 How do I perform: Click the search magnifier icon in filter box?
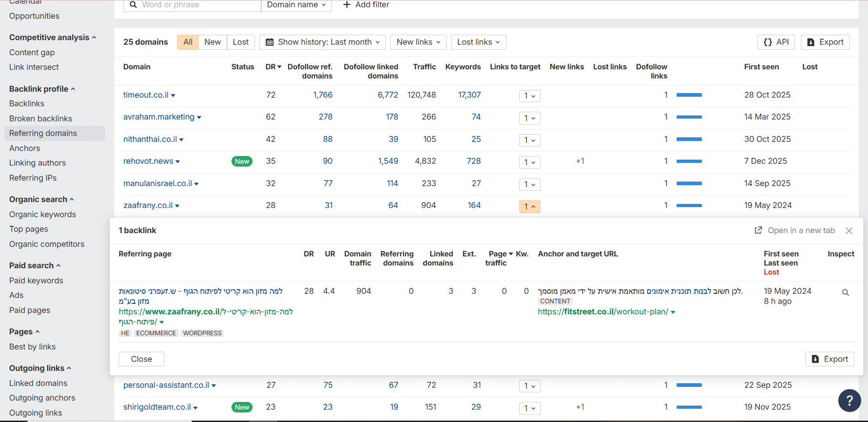click(x=133, y=5)
